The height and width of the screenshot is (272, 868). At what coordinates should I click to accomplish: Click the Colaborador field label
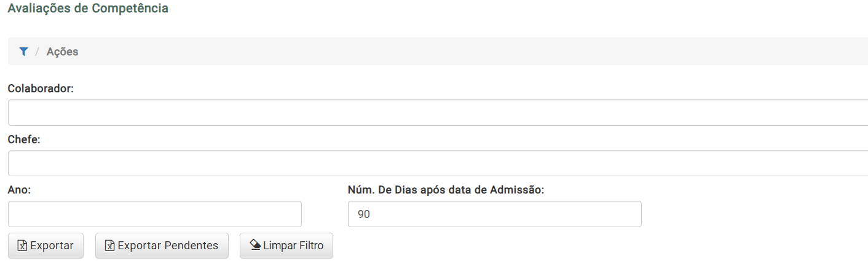click(x=41, y=88)
